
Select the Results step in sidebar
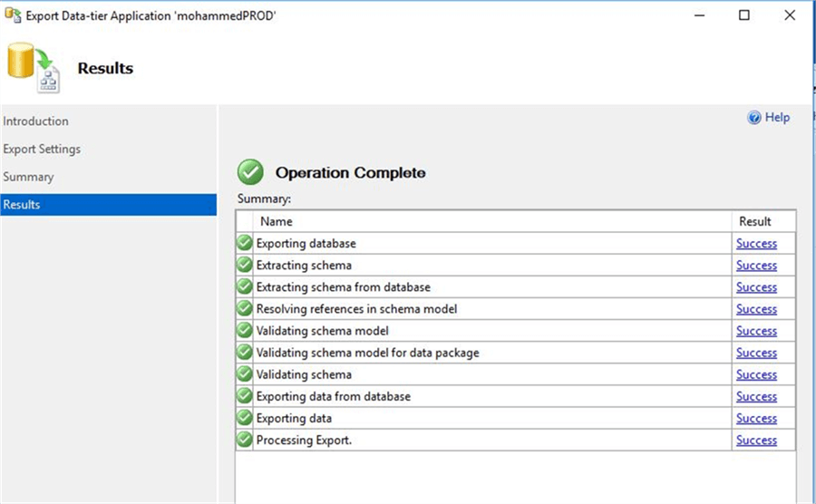point(108,204)
